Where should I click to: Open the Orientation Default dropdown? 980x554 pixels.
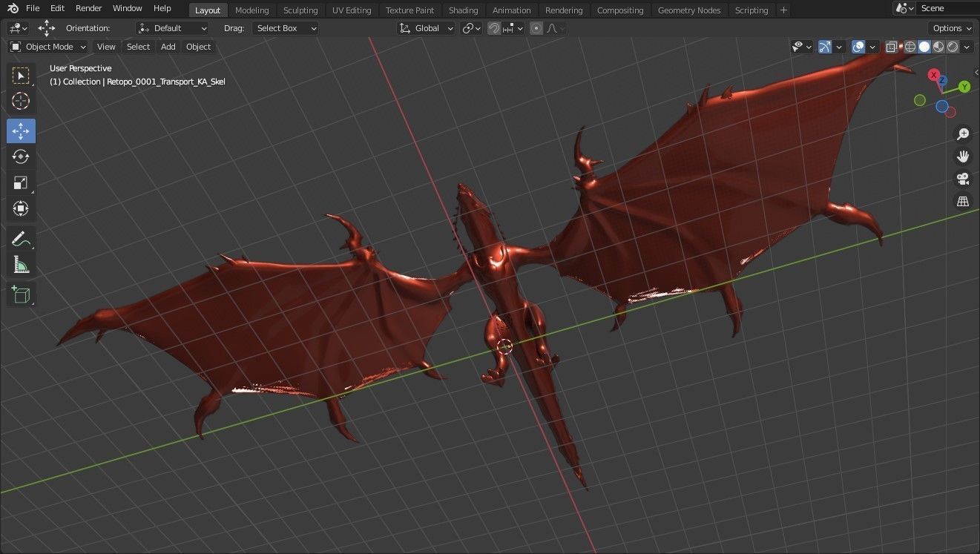coord(173,28)
